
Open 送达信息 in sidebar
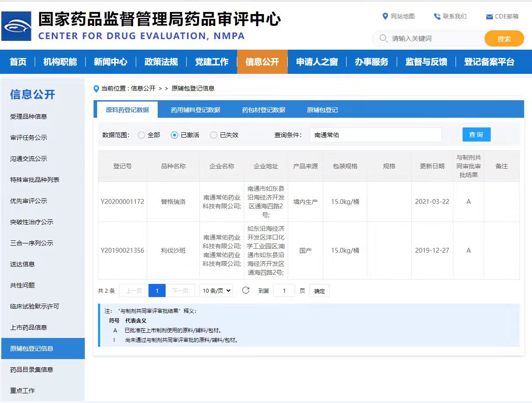pyautogui.click(x=43, y=264)
